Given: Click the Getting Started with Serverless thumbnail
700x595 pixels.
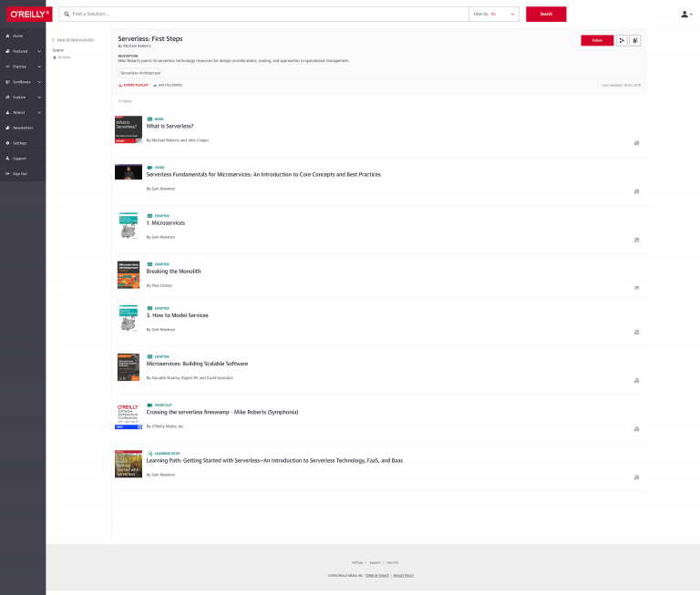Looking at the screenshot, I should 129,464.
